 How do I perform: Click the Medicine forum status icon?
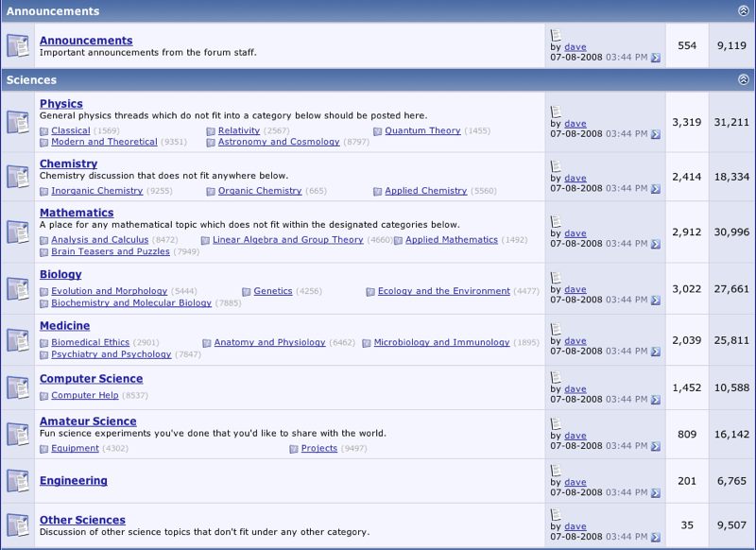pyautogui.click(x=18, y=339)
